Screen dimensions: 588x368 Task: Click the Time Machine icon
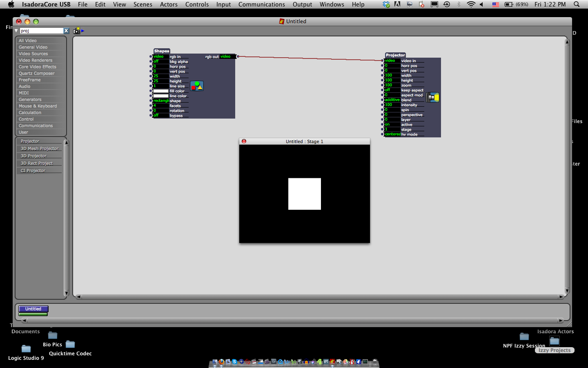click(447, 4)
